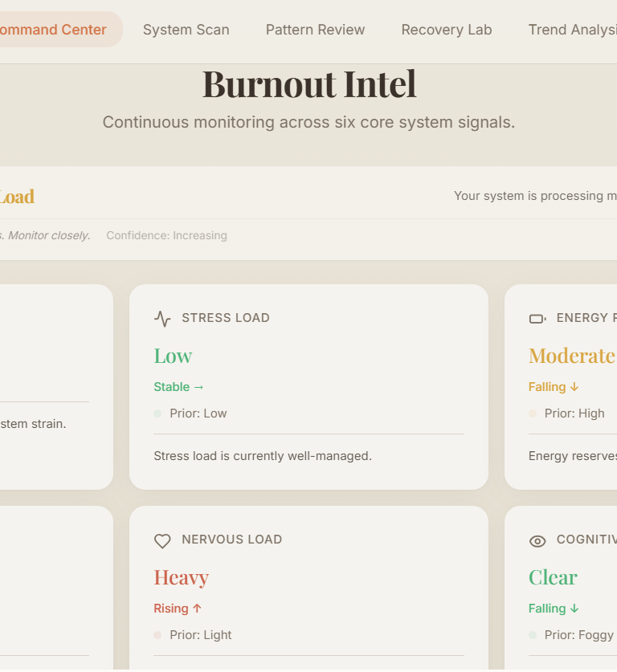Click the pale dot beside Prior: Foggy
617x672 pixels.
pos(533,635)
